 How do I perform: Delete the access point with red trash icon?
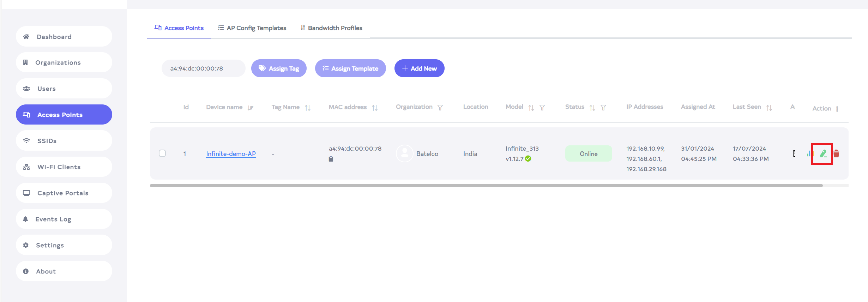pos(836,153)
